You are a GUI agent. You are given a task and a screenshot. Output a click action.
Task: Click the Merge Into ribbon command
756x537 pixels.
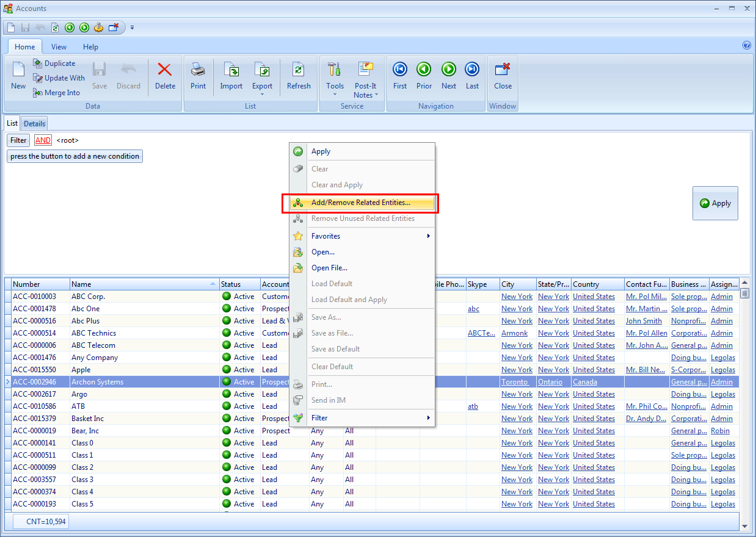click(56, 93)
